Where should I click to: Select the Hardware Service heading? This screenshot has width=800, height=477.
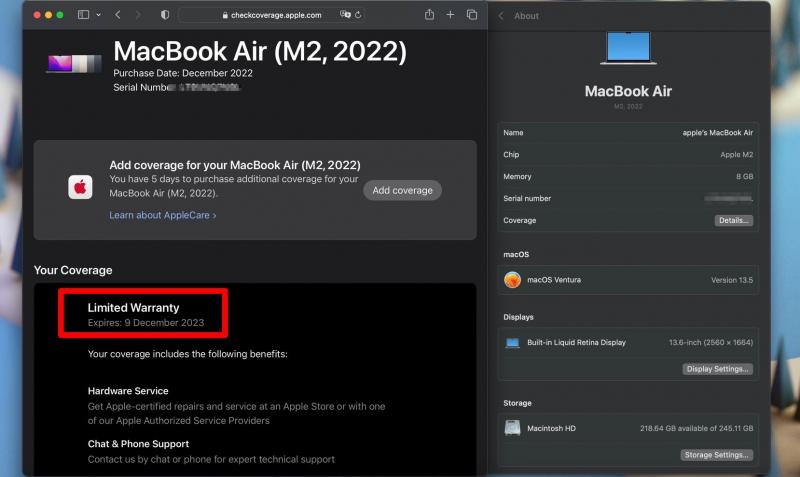(x=128, y=391)
